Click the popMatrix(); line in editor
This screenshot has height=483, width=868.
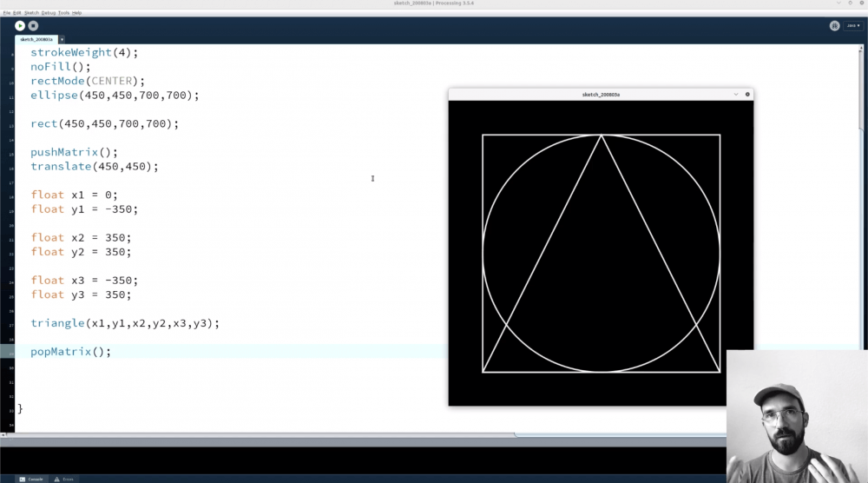(x=71, y=352)
